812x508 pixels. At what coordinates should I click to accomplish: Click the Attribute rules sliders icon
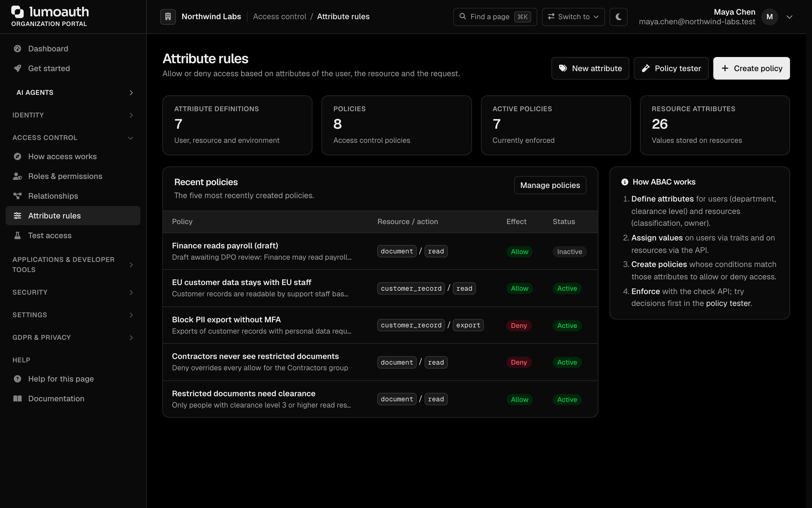tap(17, 216)
